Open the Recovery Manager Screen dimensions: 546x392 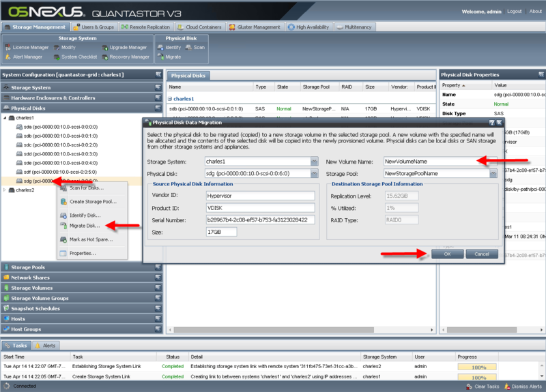(126, 57)
